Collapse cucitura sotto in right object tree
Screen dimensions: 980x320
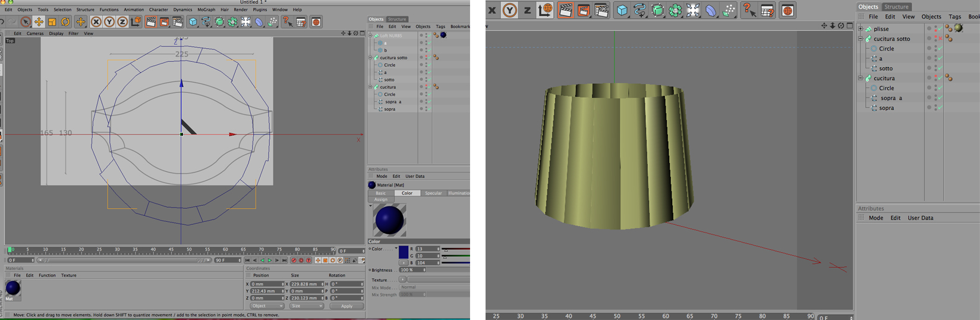(860, 39)
